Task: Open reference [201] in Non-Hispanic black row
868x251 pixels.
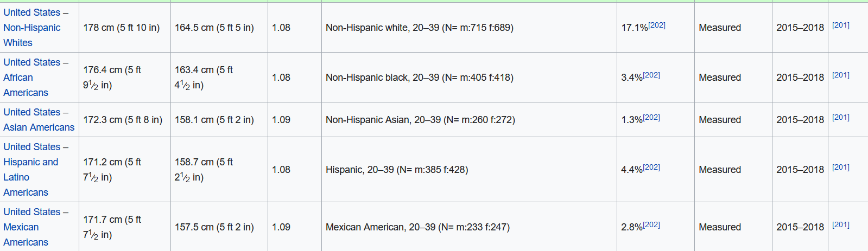Action: (x=841, y=75)
